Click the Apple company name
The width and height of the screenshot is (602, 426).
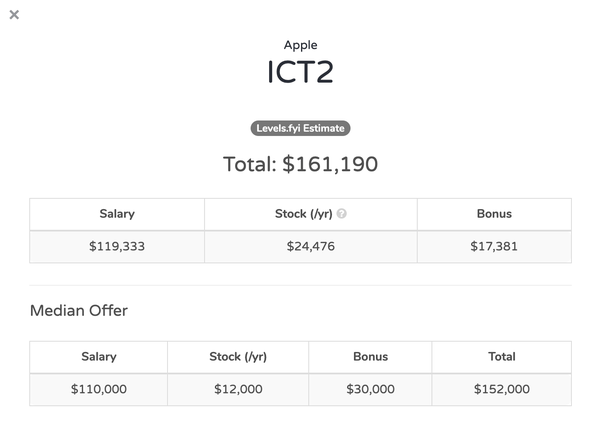tap(300, 45)
